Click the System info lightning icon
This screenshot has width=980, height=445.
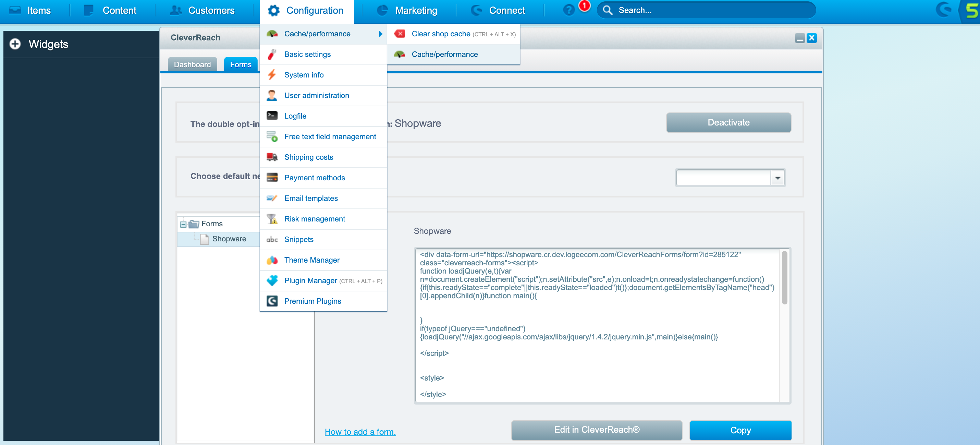point(272,75)
